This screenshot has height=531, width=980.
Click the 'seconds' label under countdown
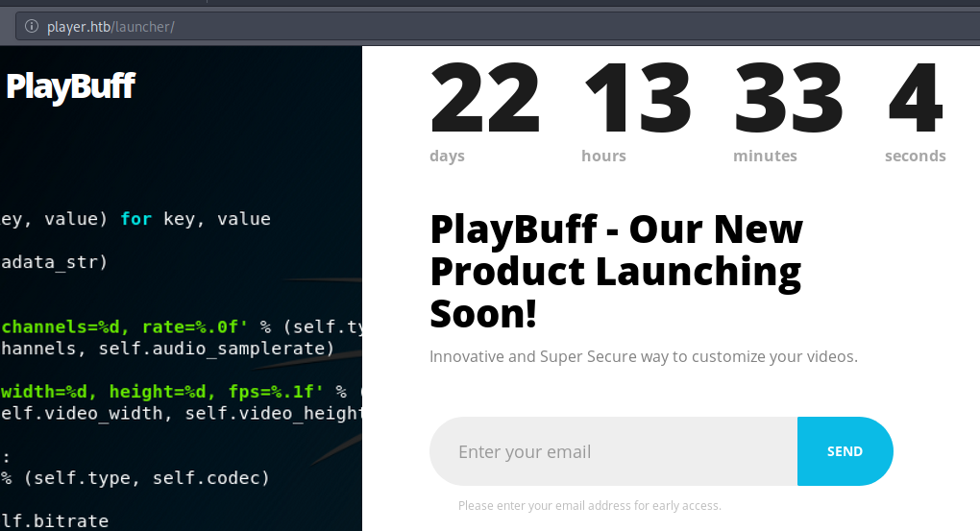tap(915, 157)
